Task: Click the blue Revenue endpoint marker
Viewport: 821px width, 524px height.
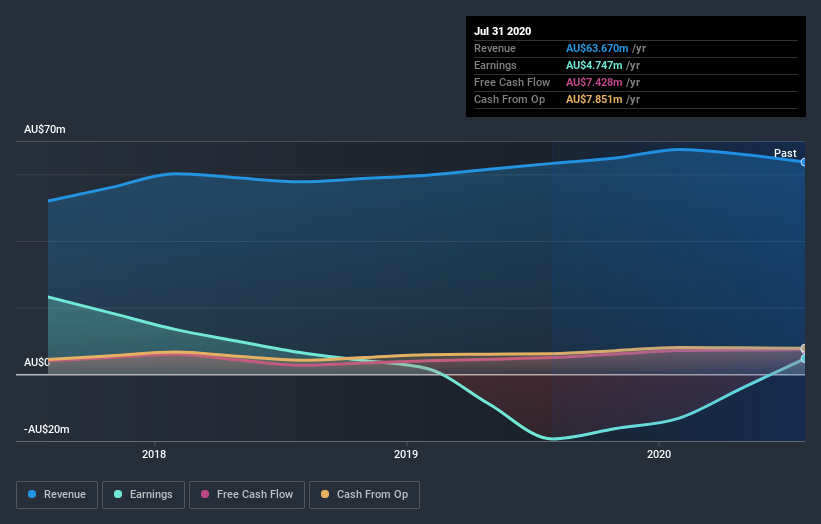Action: click(x=804, y=162)
